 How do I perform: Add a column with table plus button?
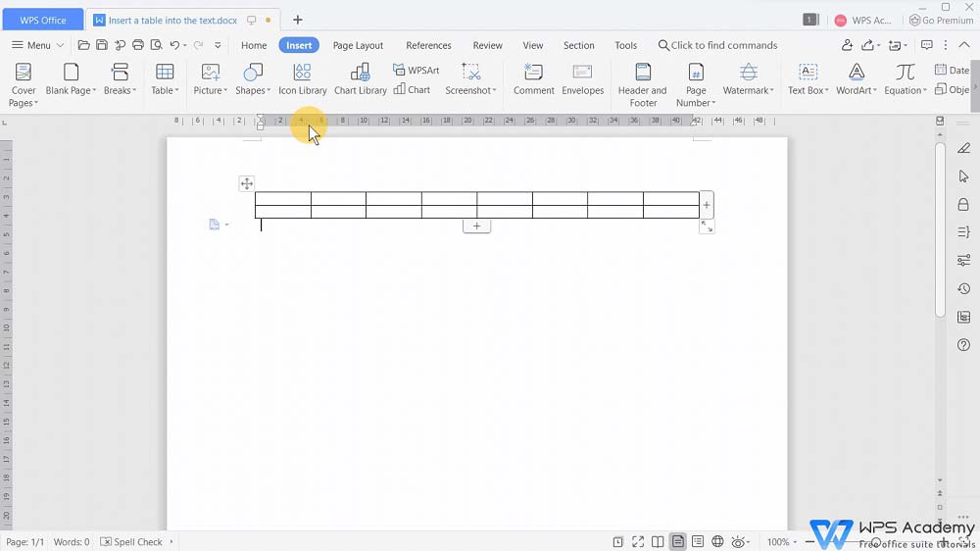click(707, 205)
